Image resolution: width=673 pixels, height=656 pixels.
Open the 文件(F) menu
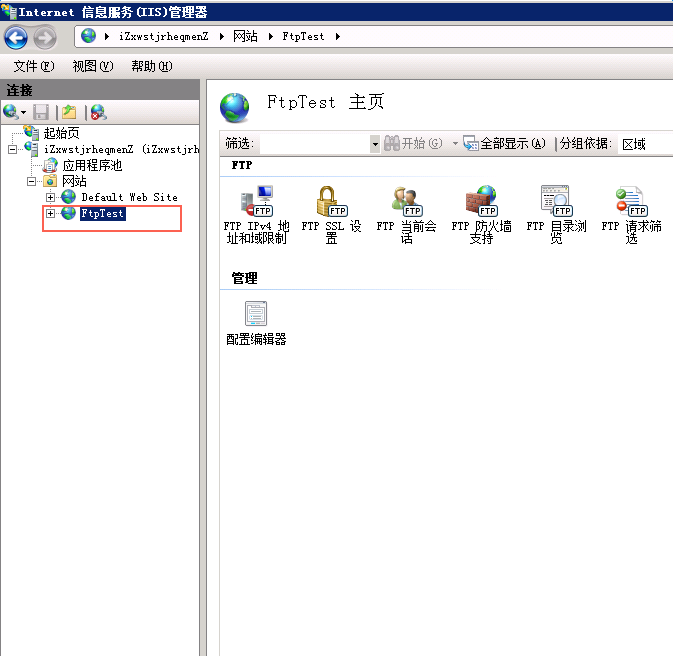(33, 66)
